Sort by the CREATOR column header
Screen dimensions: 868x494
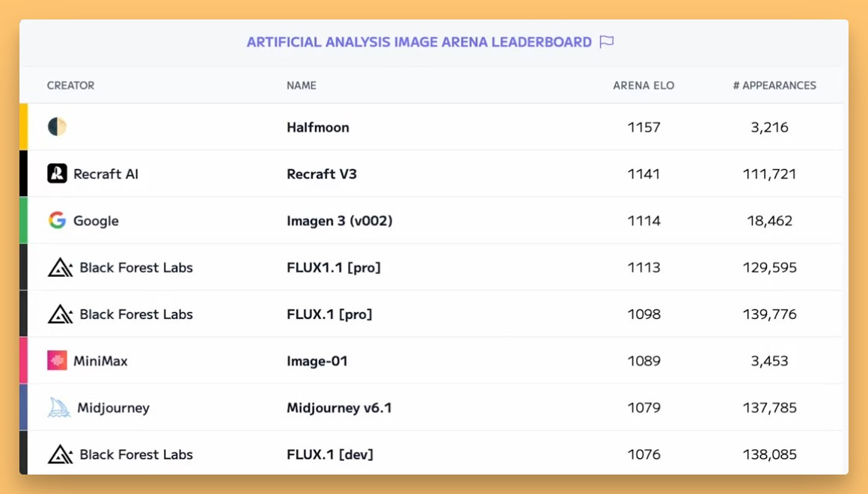[71, 85]
